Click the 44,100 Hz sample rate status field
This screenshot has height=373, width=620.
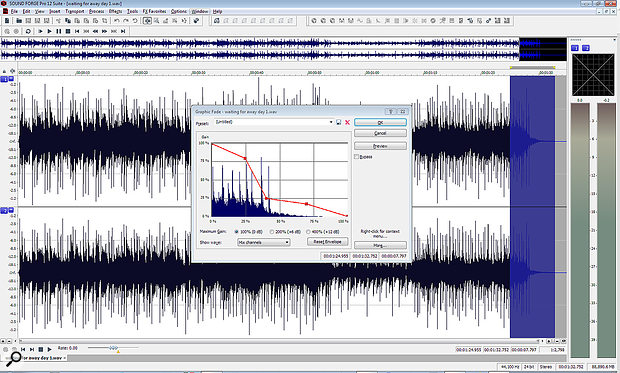pos(510,367)
